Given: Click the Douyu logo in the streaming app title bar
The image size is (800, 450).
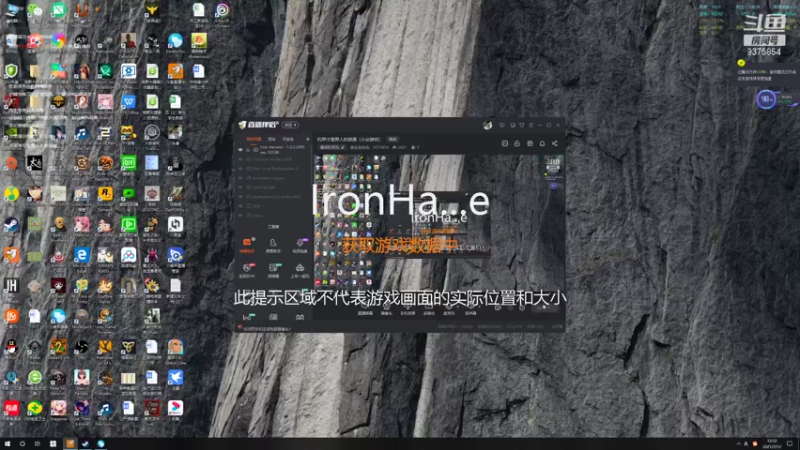Looking at the screenshot, I should coord(242,125).
